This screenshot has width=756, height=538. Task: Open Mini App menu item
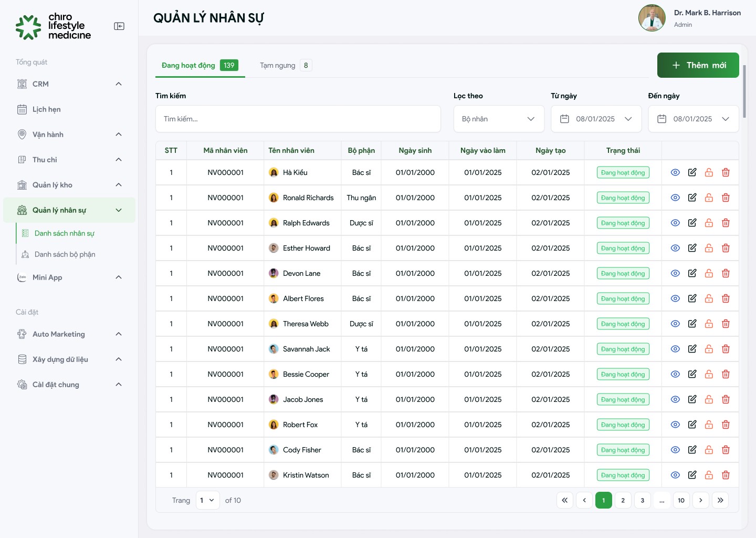69,277
